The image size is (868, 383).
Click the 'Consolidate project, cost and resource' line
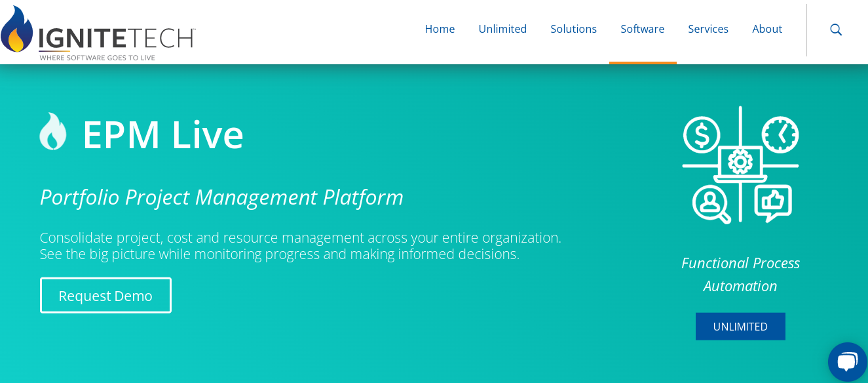301,237
